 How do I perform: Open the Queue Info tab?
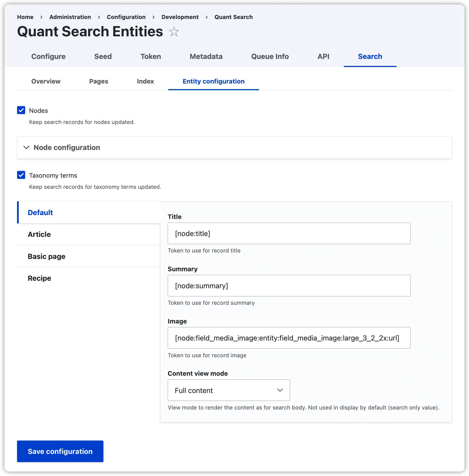270,56
